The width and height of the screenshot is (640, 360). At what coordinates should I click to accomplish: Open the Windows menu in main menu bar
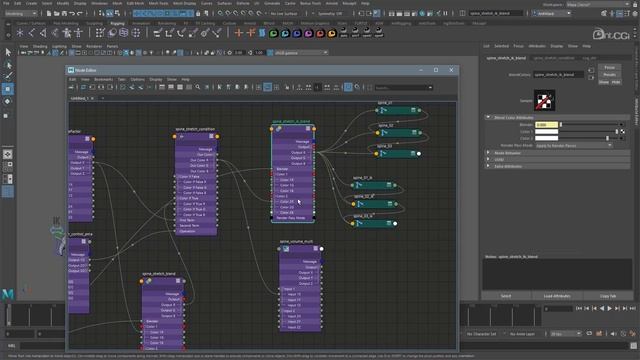[x=99, y=3]
